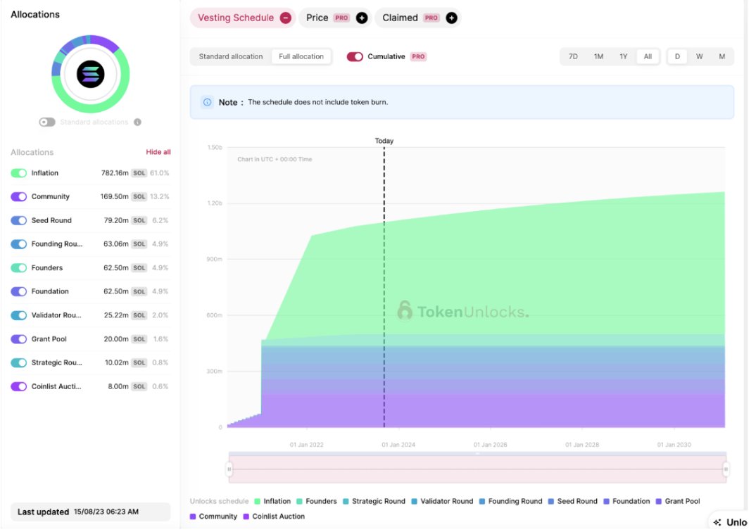The image size is (756, 532).
Task: Enable the Standard allocations toggle
Action: tap(46, 122)
